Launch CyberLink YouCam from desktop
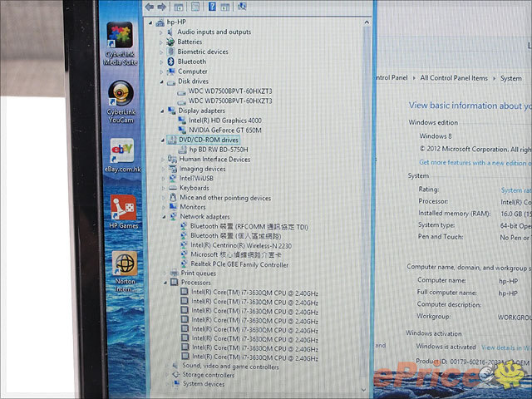 (121, 96)
